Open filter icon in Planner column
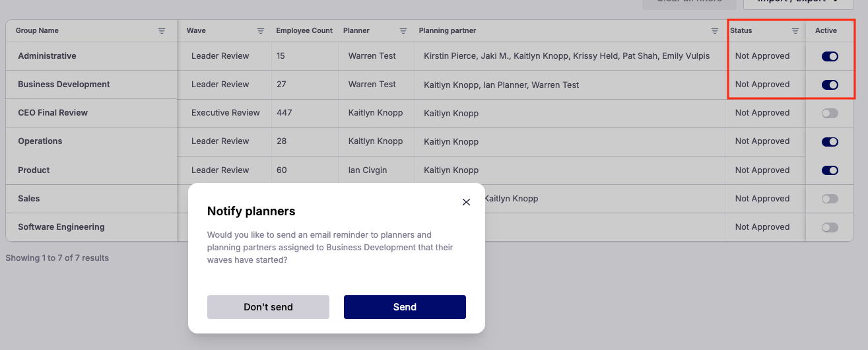 pos(403,31)
